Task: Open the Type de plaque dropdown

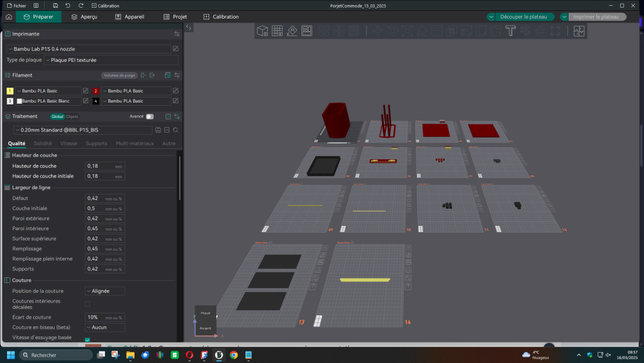Action: (111, 60)
